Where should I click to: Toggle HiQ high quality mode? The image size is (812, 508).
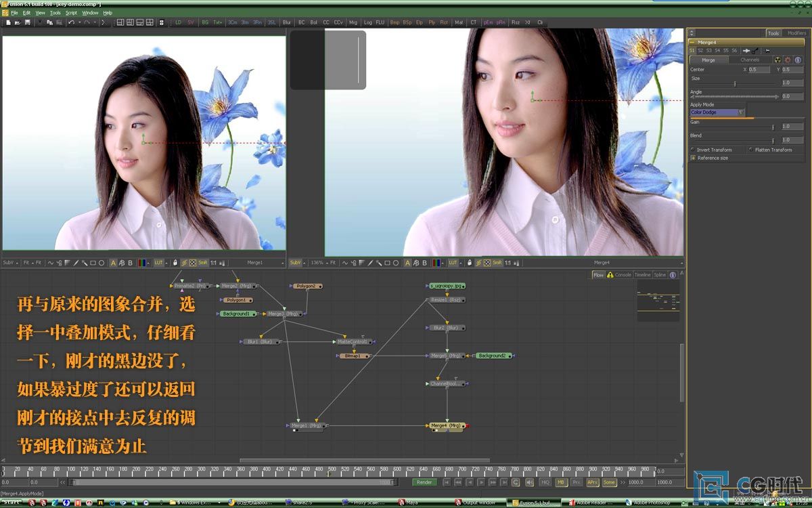(545, 482)
